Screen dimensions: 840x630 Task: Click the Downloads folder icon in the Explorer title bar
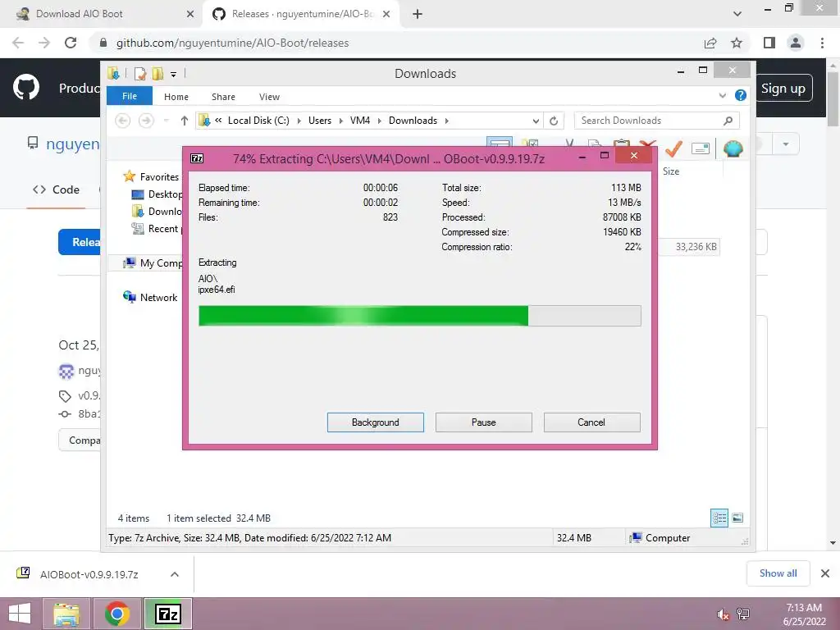point(113,73)
